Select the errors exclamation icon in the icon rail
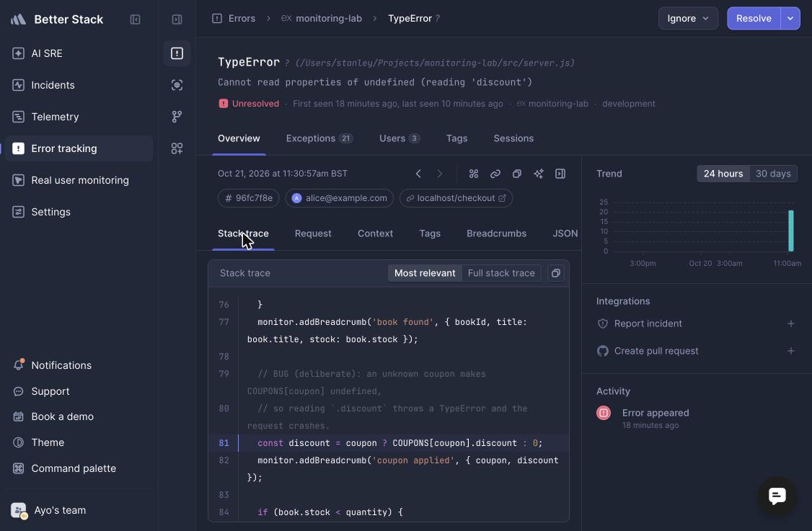812x531 pixels. (x=177, y=53)
